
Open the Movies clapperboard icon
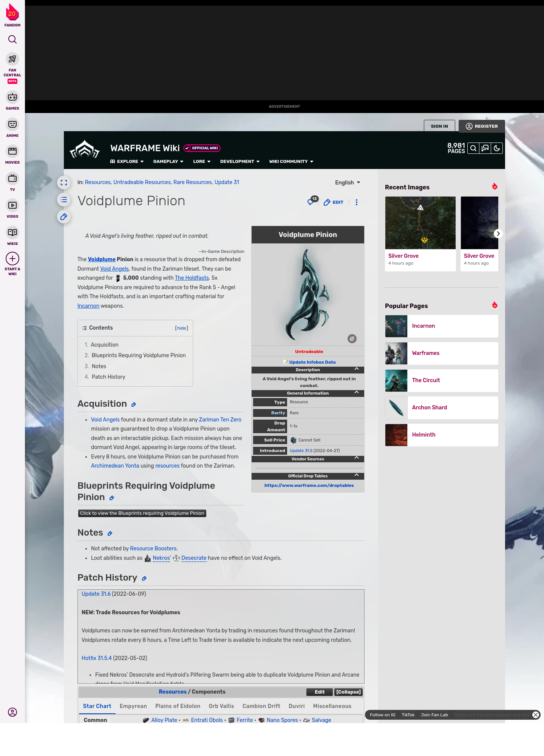pyautogui.click(x=12, y=151)
